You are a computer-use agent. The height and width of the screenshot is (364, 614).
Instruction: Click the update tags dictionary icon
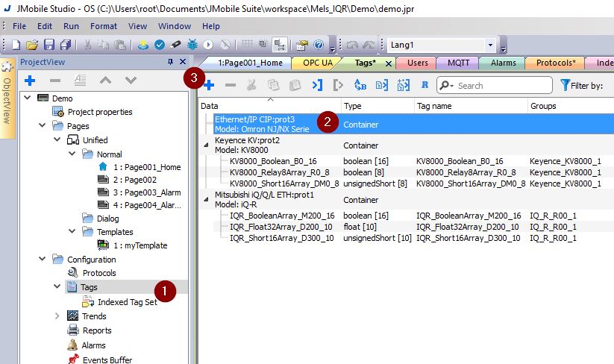[381, 85]
